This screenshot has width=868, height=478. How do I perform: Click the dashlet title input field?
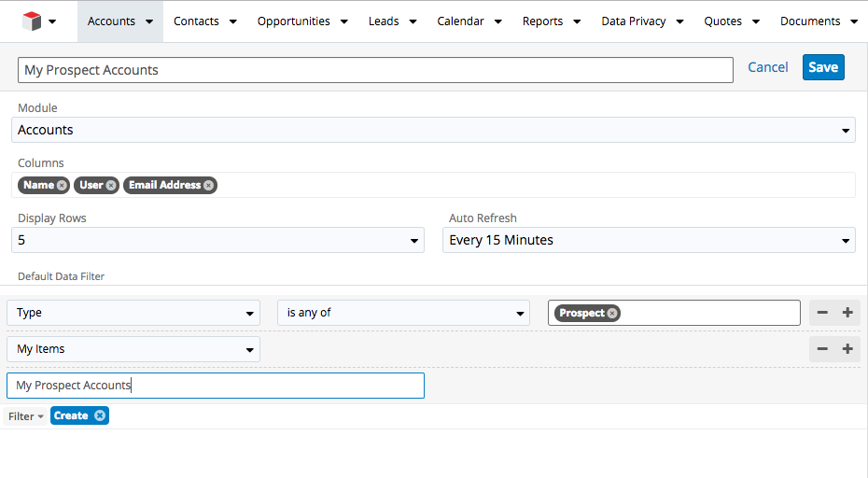(x=375, y=70)
